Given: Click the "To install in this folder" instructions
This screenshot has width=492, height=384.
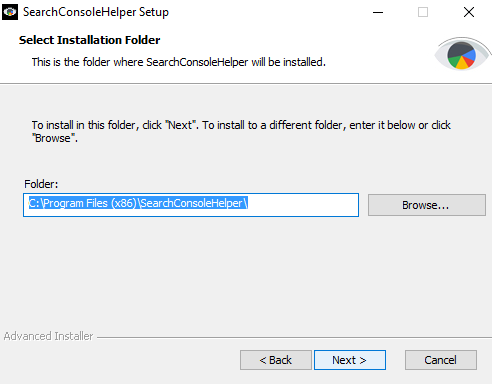Looking at the screenshot, I should [x=241, y=131].
